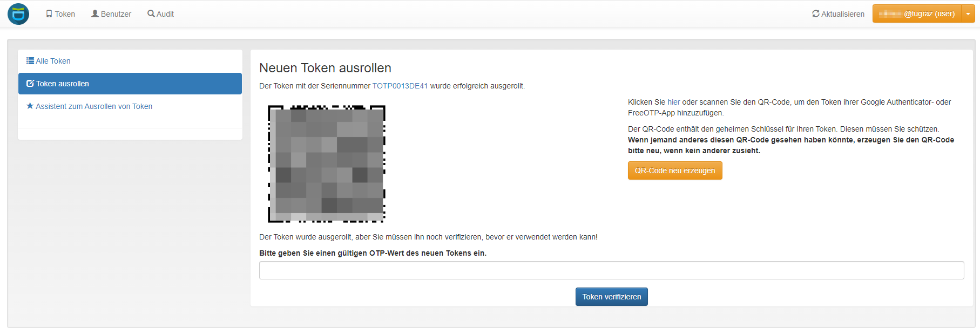This screenshot has width=980, height=335.
Task: Click the 'hier' link to add token
Action: [x=674, y=102]
